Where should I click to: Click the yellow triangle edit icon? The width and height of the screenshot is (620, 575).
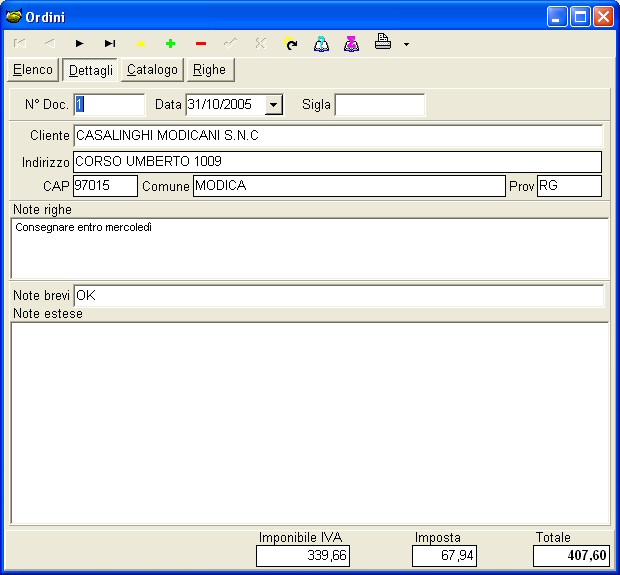pos(141,44)
